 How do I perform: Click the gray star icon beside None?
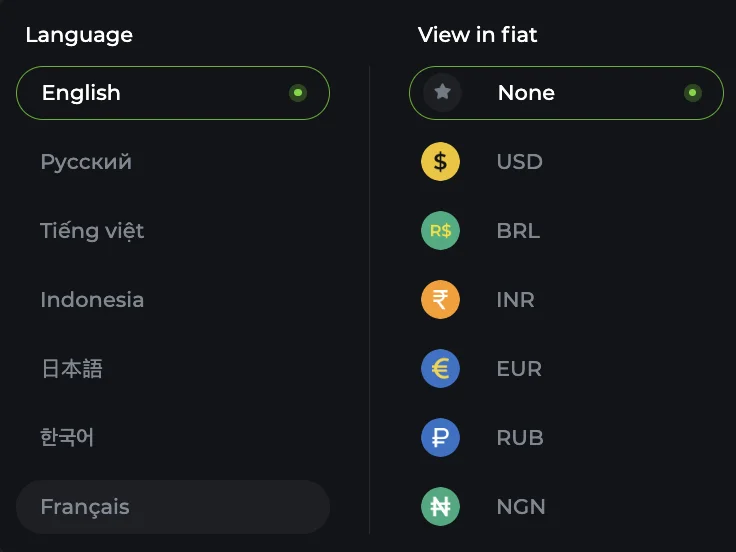point(442,92)
